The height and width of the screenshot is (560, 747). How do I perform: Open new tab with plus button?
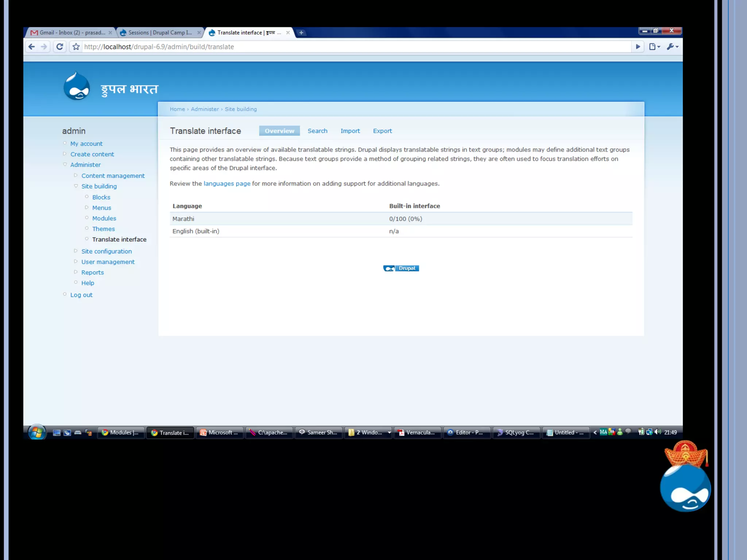pos(301,33)
